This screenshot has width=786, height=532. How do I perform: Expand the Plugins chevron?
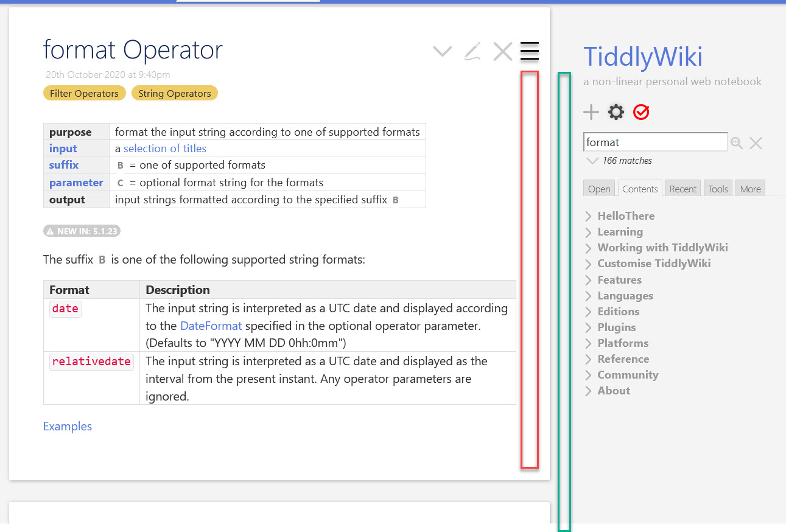tap(589, 327)
